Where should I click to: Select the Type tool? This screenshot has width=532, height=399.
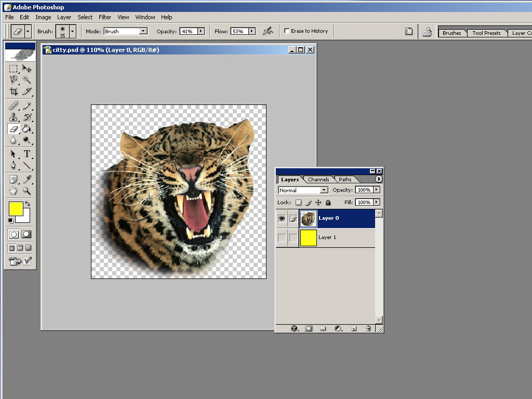coord(26,154)
